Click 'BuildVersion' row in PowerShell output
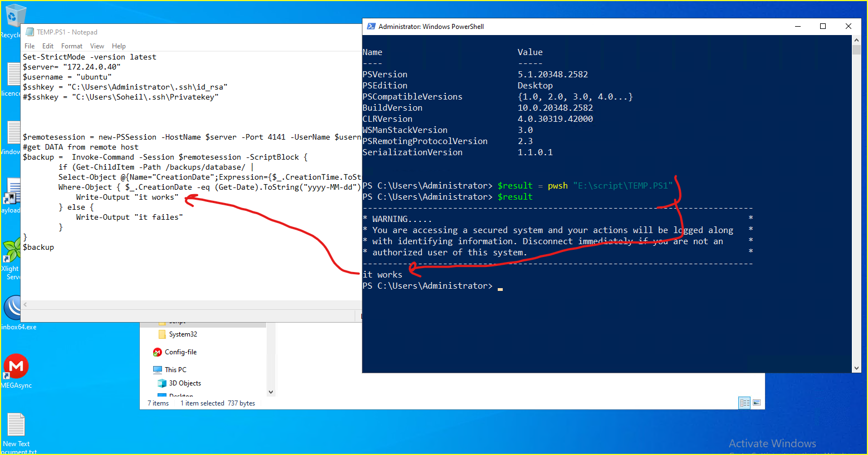This screenshot has height=455, width=868. click(x=477, y=108)
